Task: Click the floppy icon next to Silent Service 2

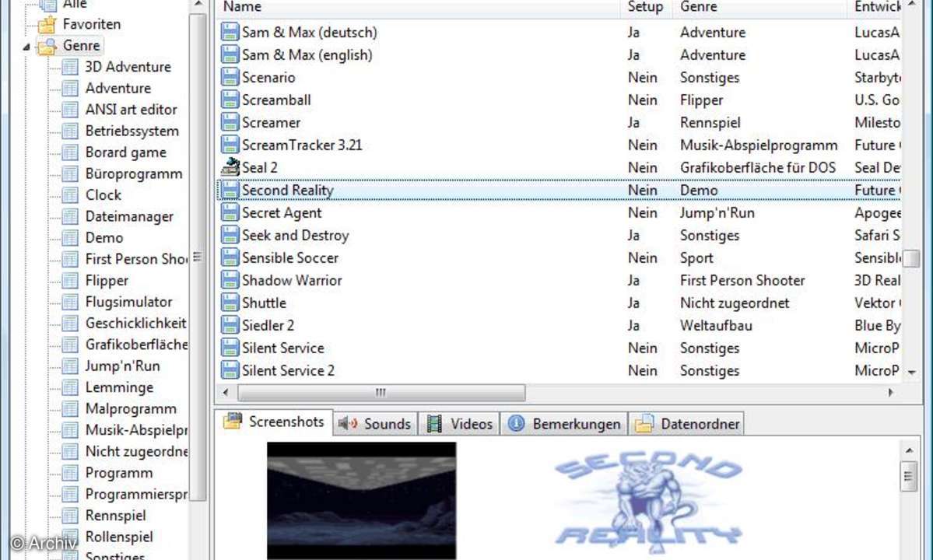Action: [230, 370]
